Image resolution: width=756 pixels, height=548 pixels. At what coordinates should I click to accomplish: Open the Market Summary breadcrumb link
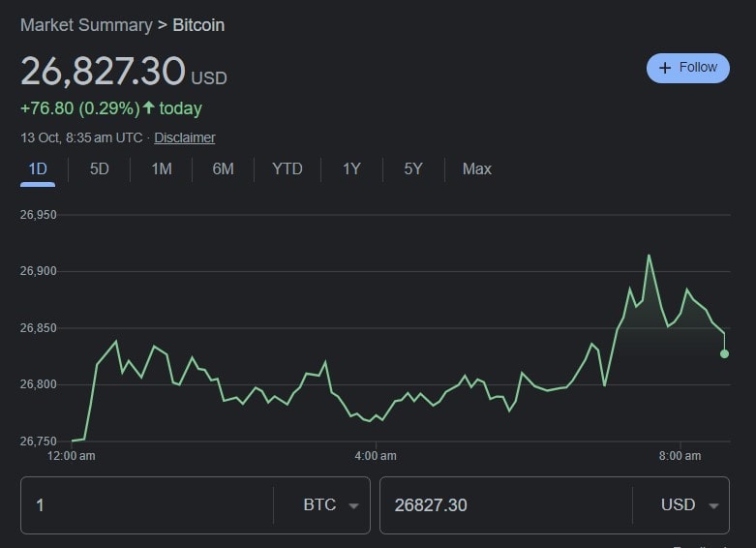86,25
